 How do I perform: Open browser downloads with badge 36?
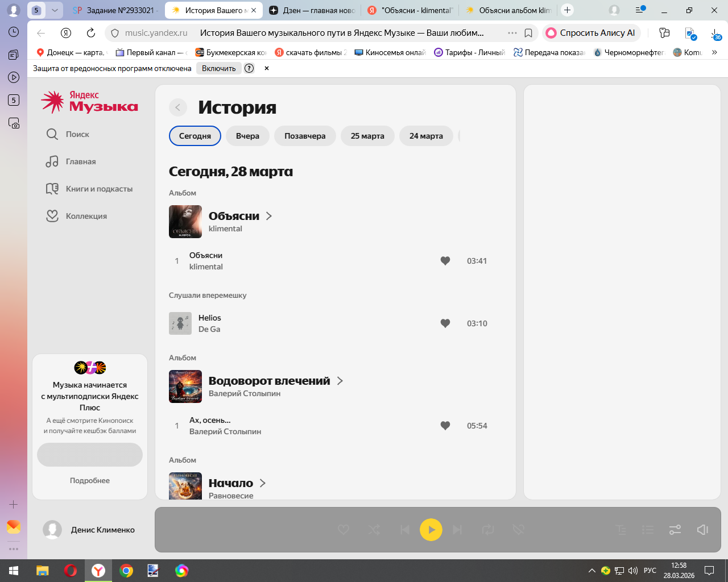coord(715,34)
